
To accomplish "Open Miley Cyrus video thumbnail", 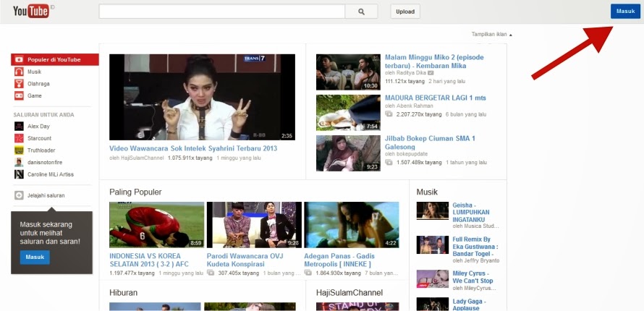I will [433, 279].
